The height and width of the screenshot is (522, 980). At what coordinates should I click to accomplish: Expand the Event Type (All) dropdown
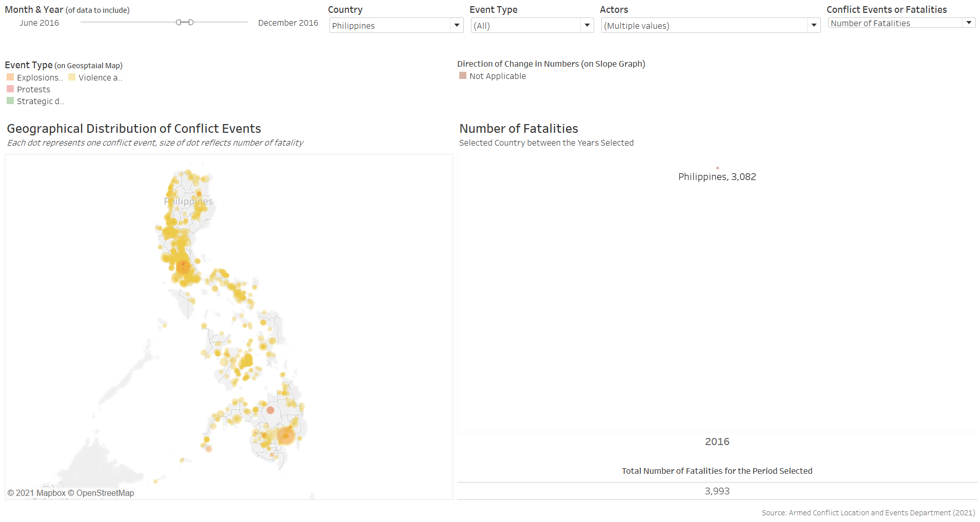[x=532, y=26]
